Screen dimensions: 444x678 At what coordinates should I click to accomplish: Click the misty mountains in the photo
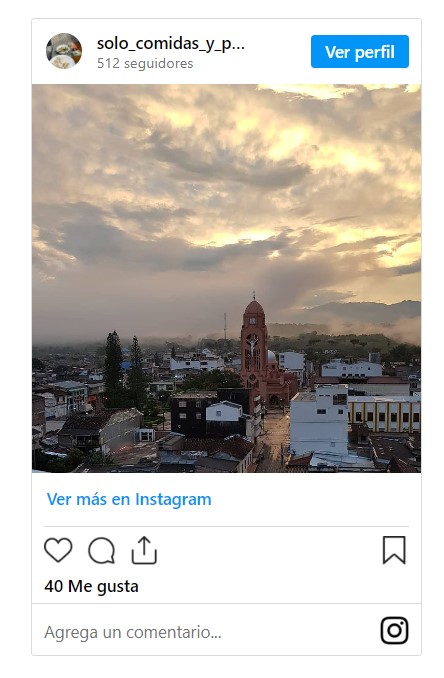click(x=363, y=313)
